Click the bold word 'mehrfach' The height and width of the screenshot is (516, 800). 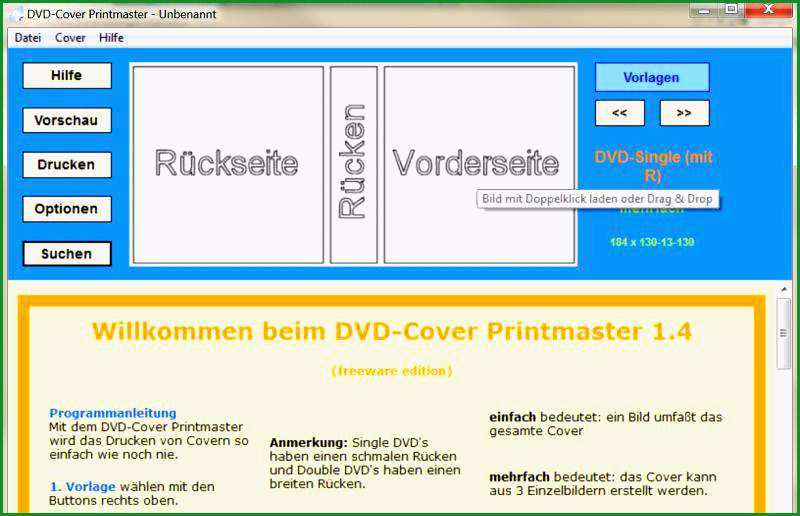519,477
